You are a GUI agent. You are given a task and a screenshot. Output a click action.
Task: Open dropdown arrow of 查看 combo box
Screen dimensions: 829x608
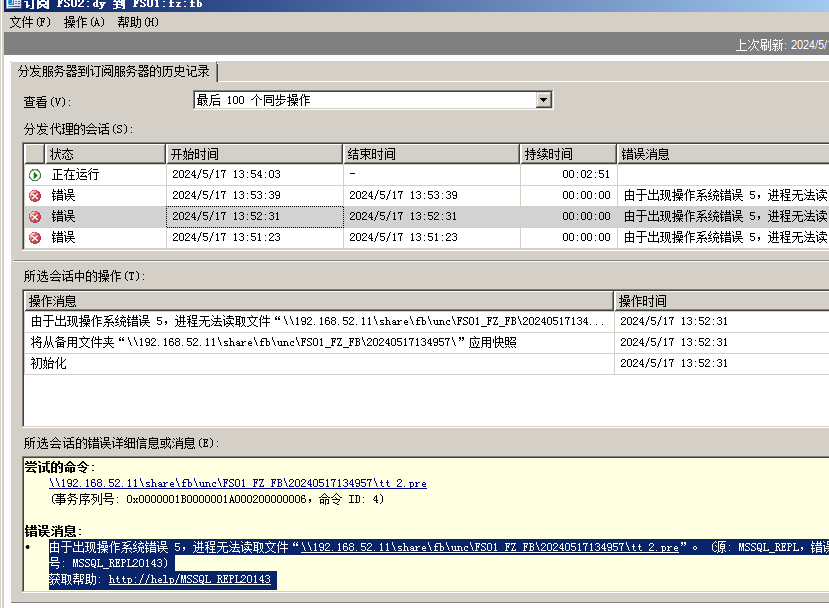[x=544, y=100]
